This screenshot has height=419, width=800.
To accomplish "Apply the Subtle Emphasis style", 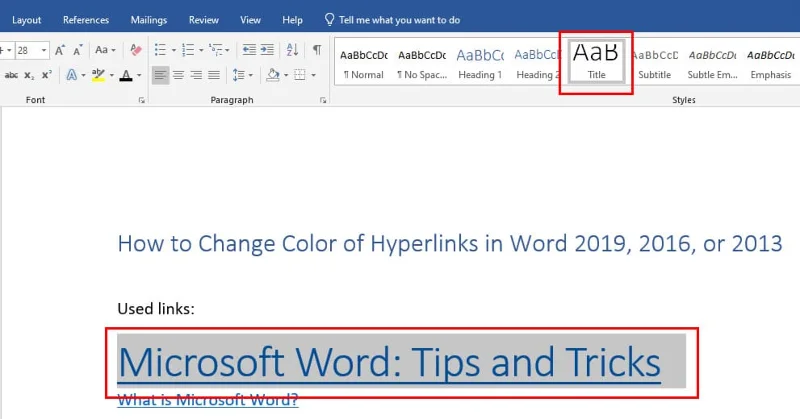I will point(713,63).
